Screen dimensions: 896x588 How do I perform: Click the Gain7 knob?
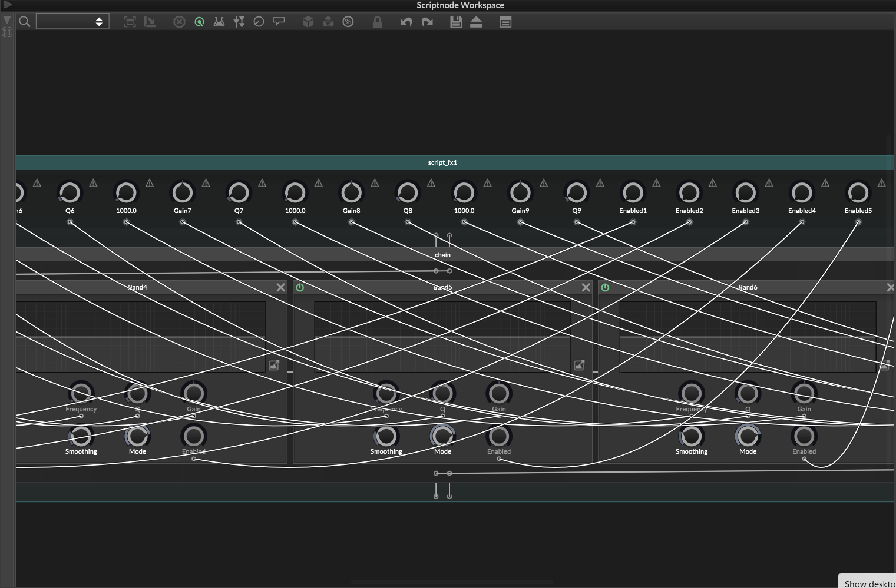[x=182, y=192]
